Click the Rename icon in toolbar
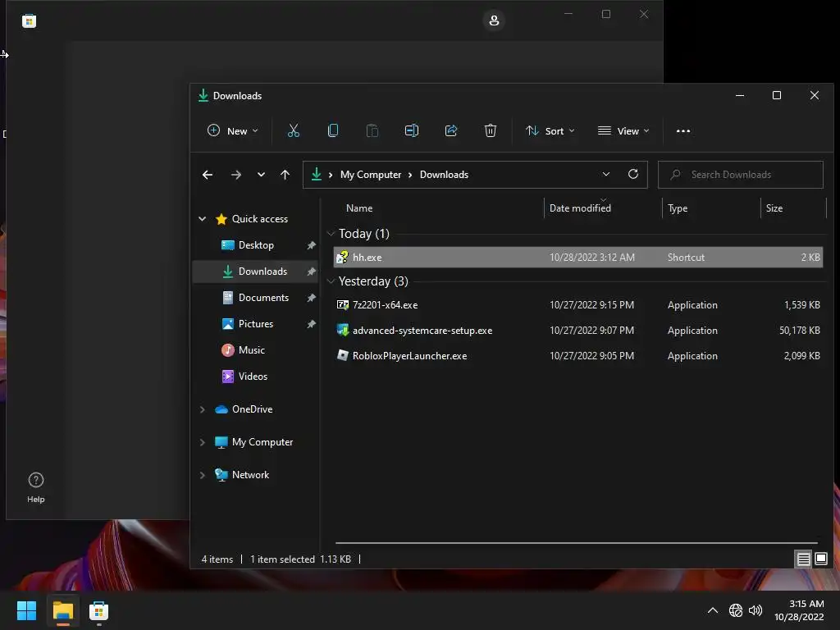The height and width of the screenshot is (630, 840). (x=412, y=130)
